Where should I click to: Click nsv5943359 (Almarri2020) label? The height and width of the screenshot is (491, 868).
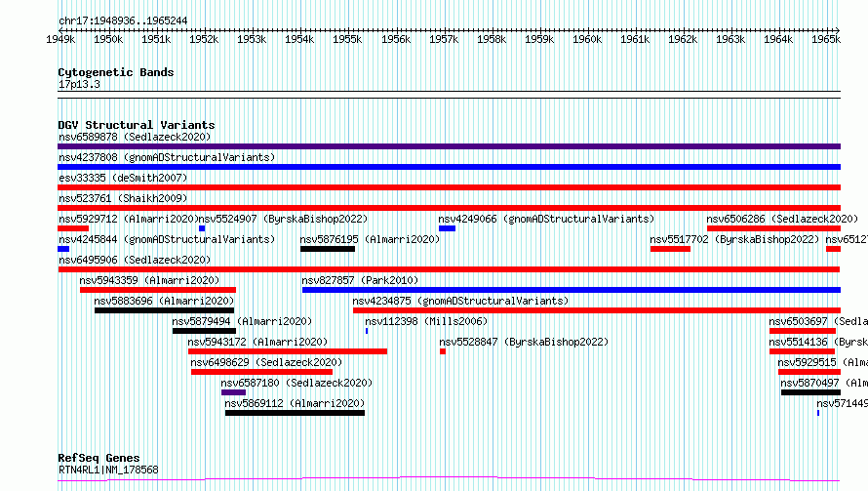(x=149, y=280)
